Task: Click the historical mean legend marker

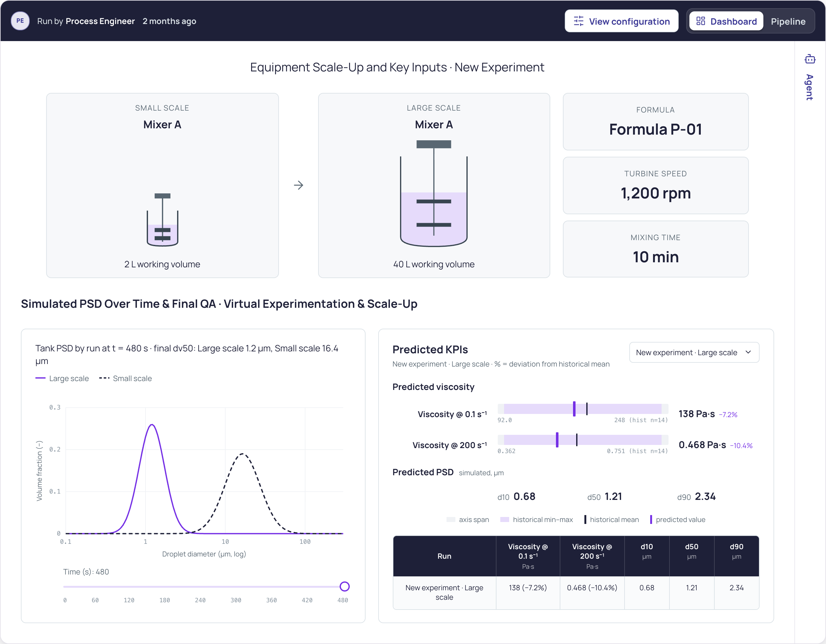Action: tap(585, 520)
